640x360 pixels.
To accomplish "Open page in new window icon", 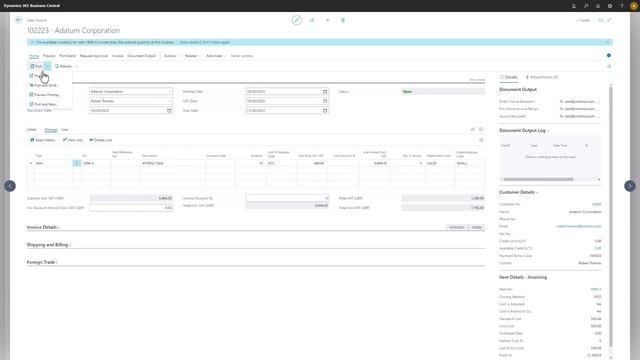I will 600,20.
